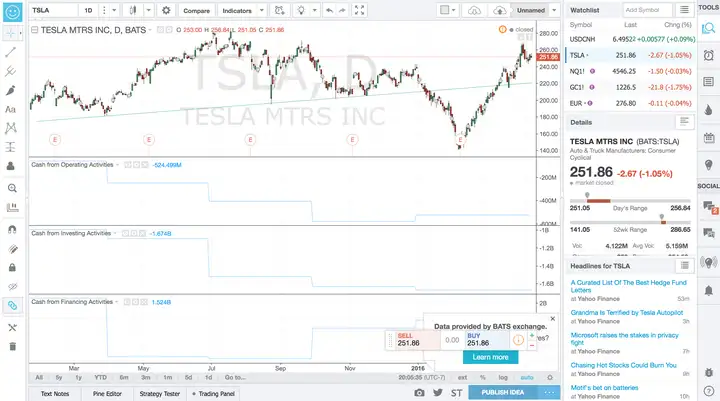Toggle the drawings sync link icon
The image size is (720, 401).
click(x=12, y=305)
